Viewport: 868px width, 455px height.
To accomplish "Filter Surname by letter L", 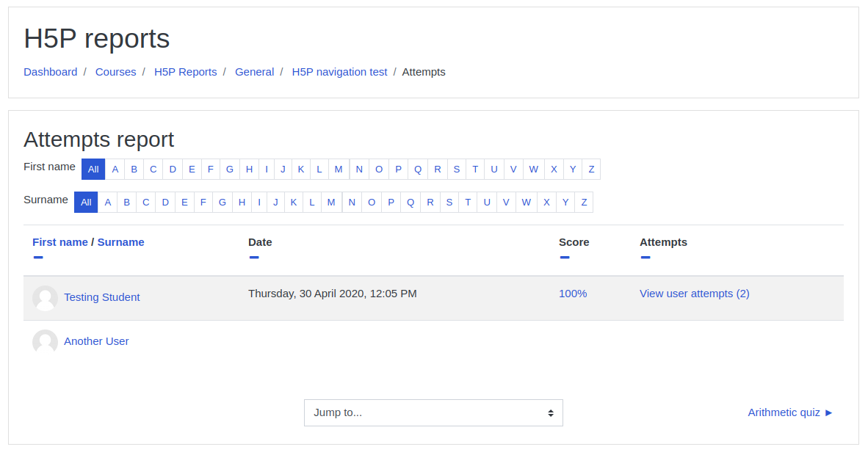I will (312, 203).
